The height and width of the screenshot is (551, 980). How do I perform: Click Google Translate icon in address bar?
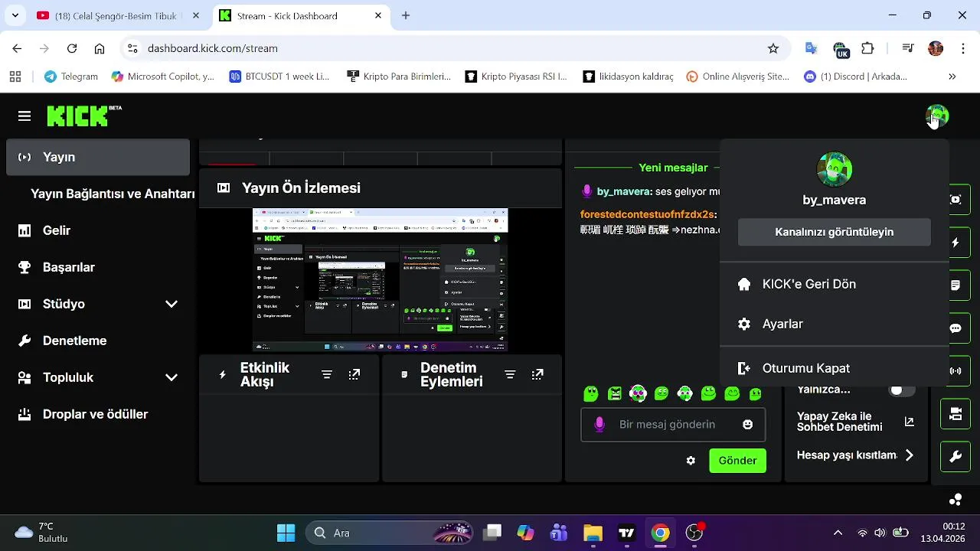point(812,48)
